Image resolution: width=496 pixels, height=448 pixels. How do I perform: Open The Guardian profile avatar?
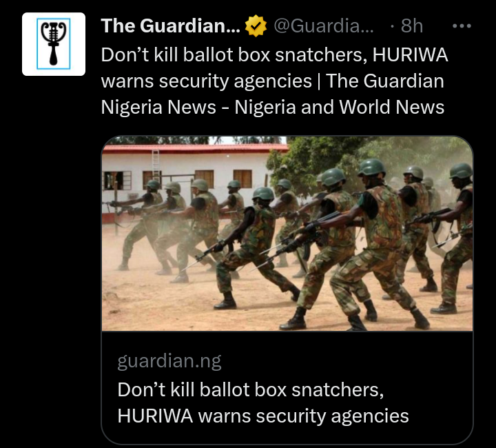click(x=54, y=44)
